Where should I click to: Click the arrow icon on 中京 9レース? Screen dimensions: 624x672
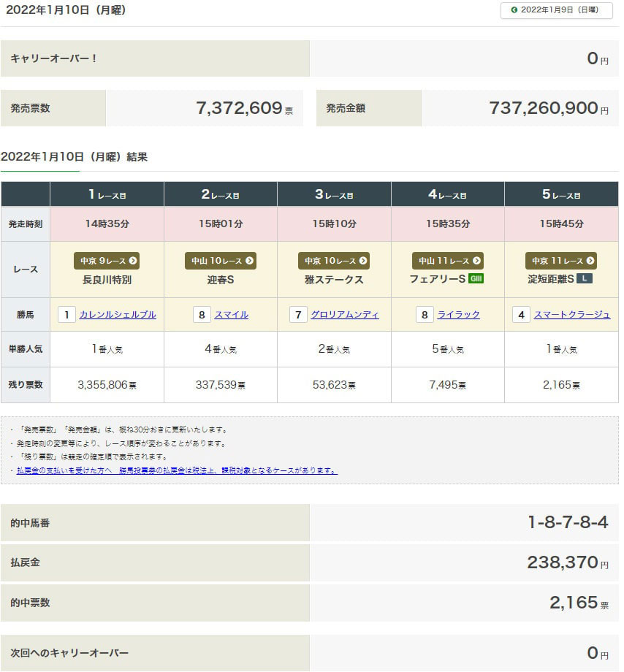pyautogui.click(x=134, y=261)
